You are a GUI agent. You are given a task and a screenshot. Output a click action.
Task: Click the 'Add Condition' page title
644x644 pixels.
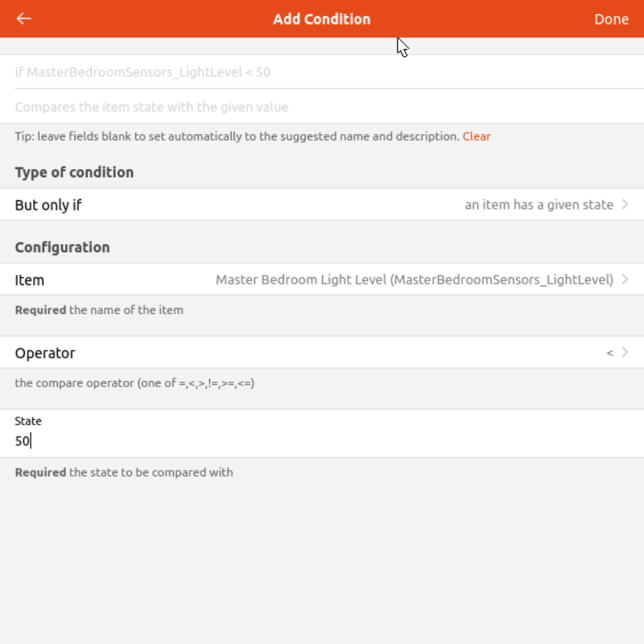coord(322,19)
